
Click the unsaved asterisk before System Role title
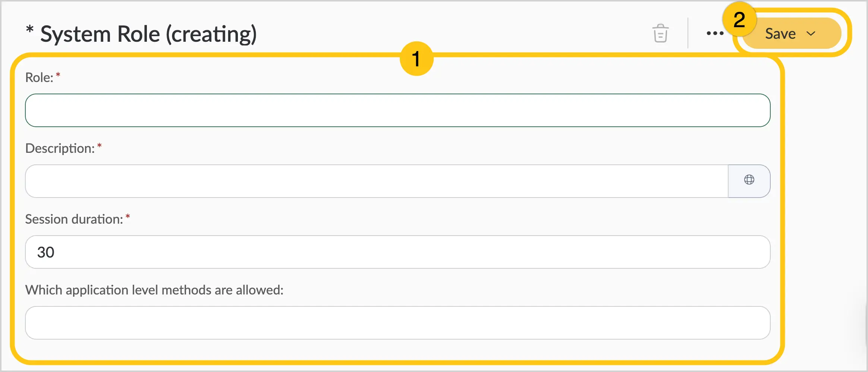tap(30, 29)
